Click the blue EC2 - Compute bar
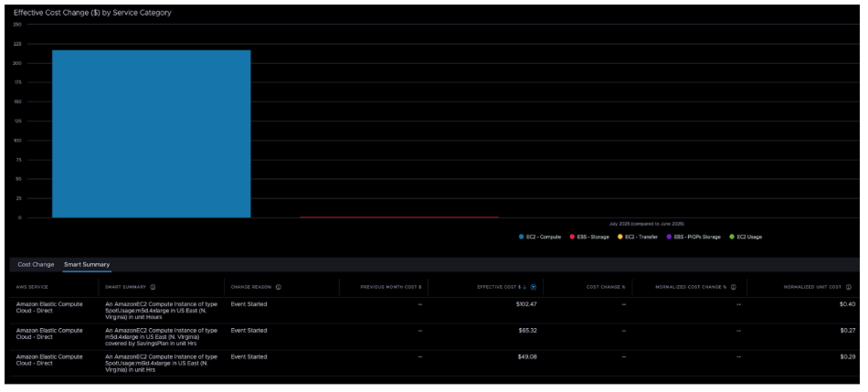 click(151, 134)
